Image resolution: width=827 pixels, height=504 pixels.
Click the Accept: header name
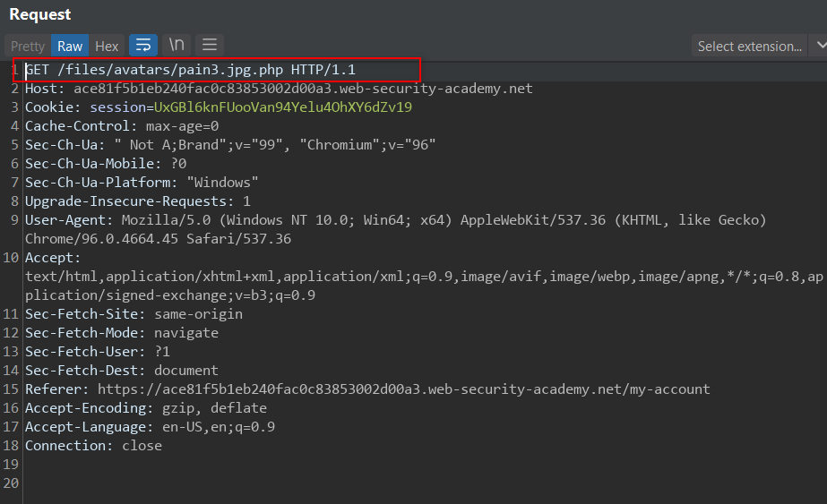[x=53, y=258]
